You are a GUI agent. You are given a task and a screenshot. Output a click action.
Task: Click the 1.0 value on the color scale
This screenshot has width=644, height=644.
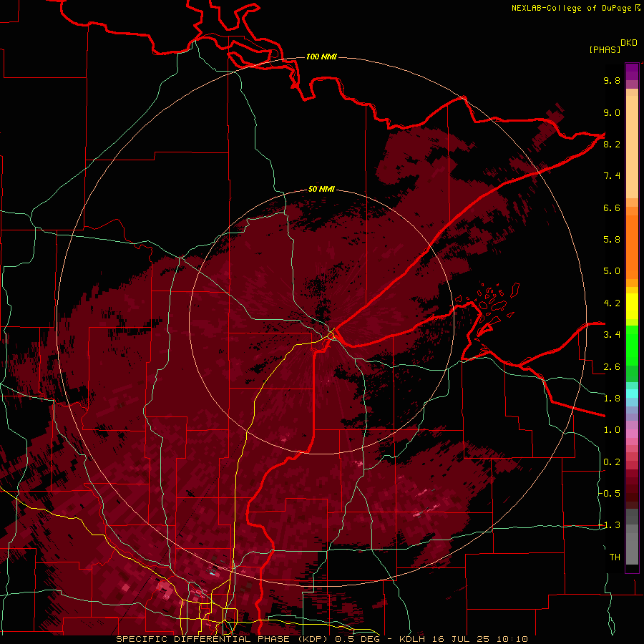pos(612,430)
